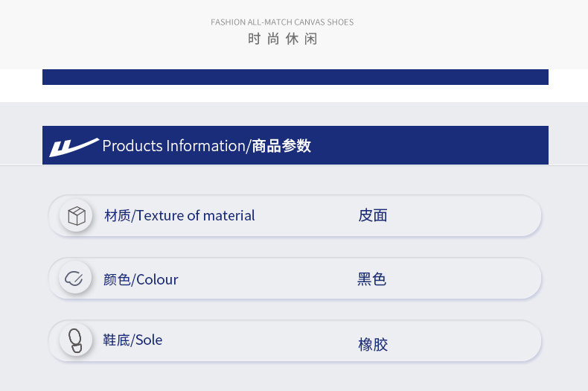The height and width of the screenshot is (391, 588).
Task: Click the empty right side of the Products Information banner
Action: click(447, 145)
